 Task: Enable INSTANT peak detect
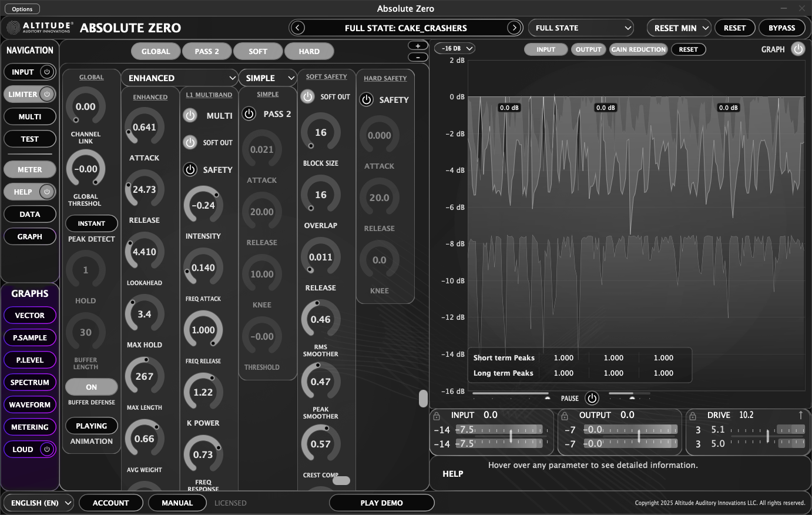click(91, 223)
